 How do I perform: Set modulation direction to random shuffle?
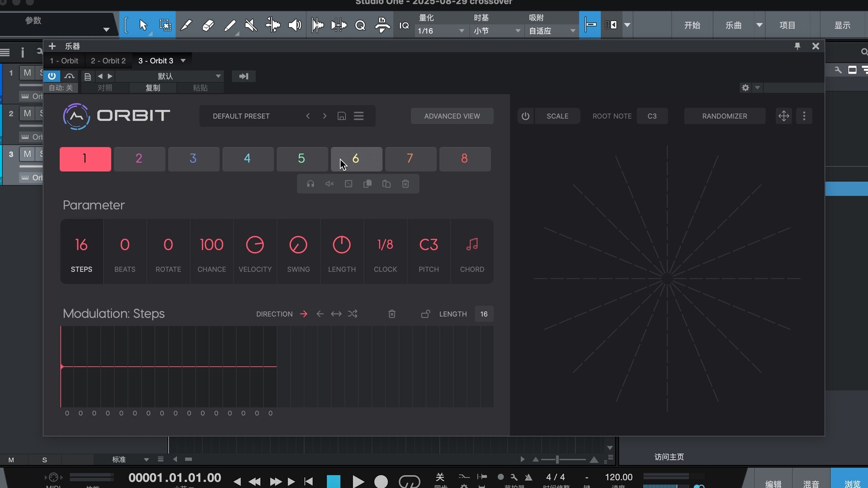353,314
